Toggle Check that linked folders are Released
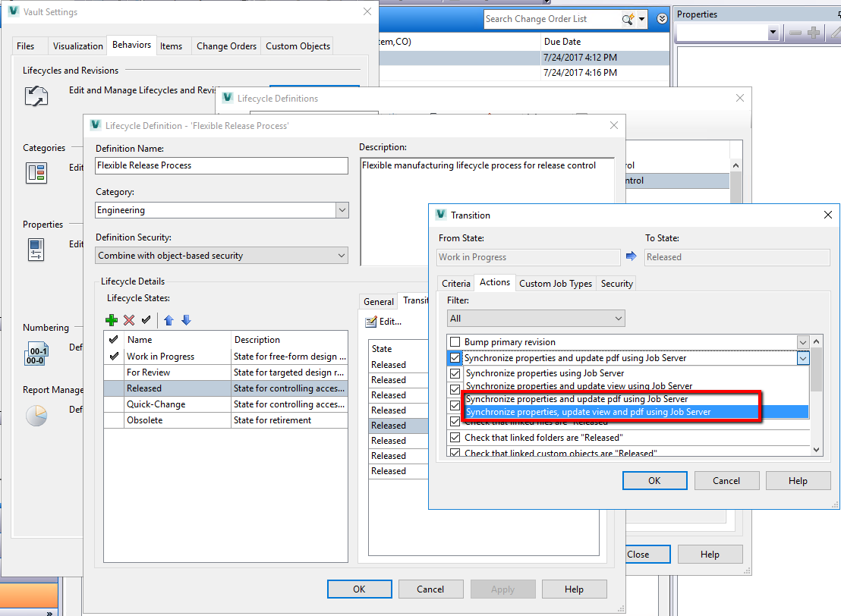Screen dimensions: 841x616 [x=455, y=437]
